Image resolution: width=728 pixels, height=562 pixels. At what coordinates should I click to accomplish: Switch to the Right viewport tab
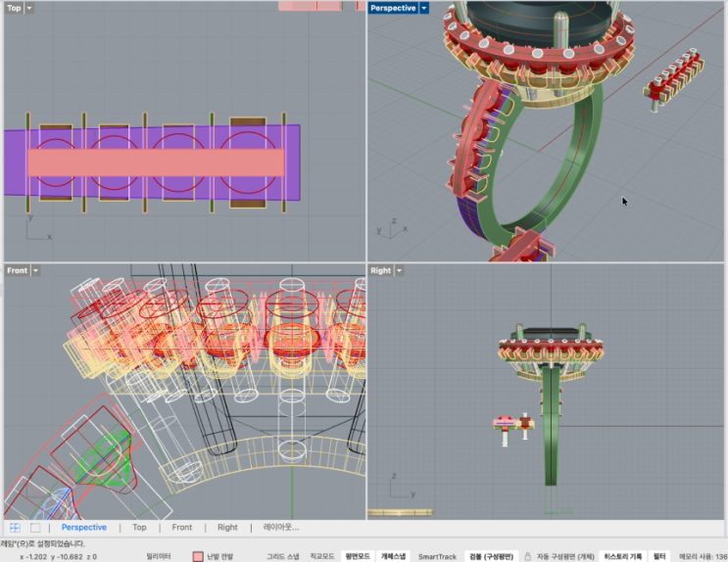tap(227, 527)
